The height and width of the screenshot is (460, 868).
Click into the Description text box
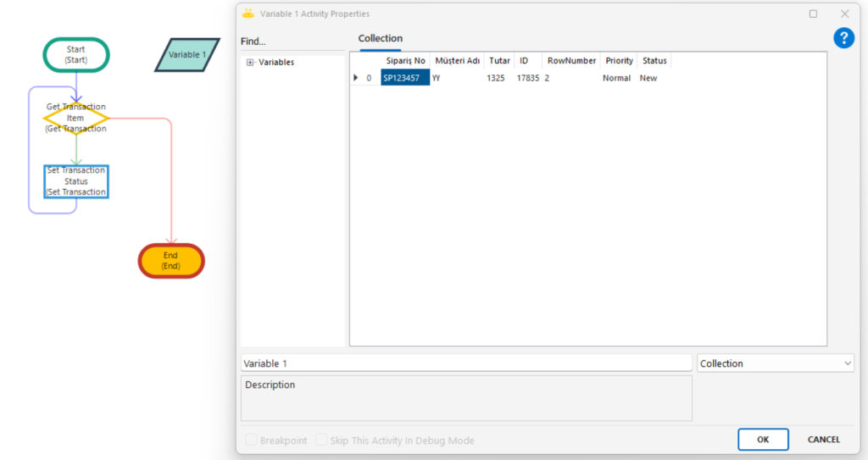(466, 398)
